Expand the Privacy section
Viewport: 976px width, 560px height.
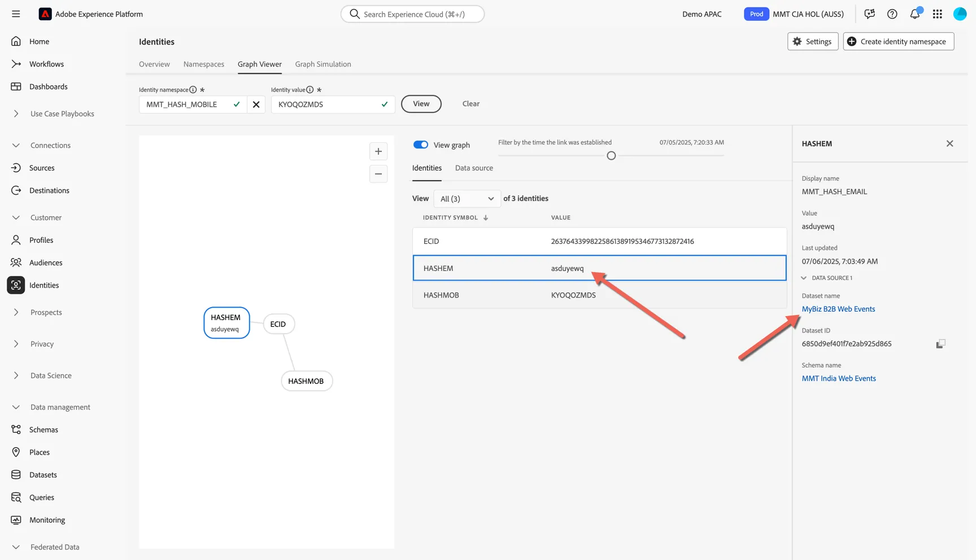point(16,344)
